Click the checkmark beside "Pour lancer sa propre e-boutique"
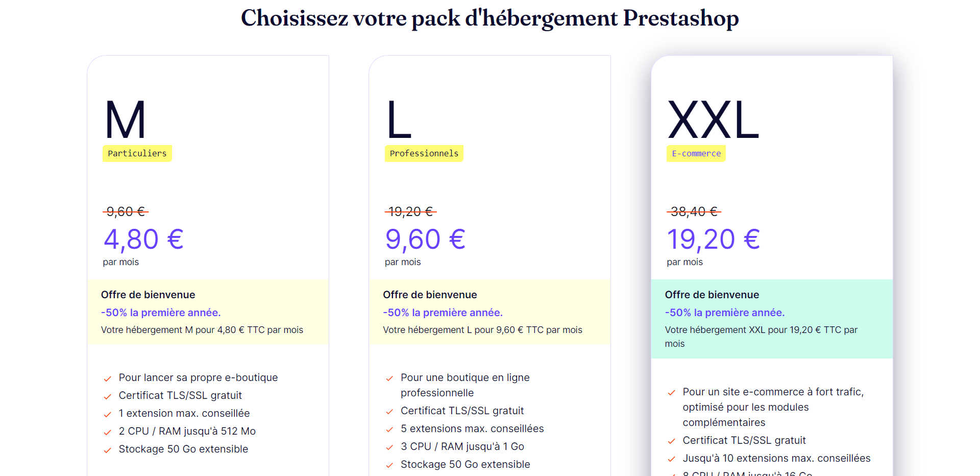The width and height of the screenshot is (980, 476). (107, 378)
